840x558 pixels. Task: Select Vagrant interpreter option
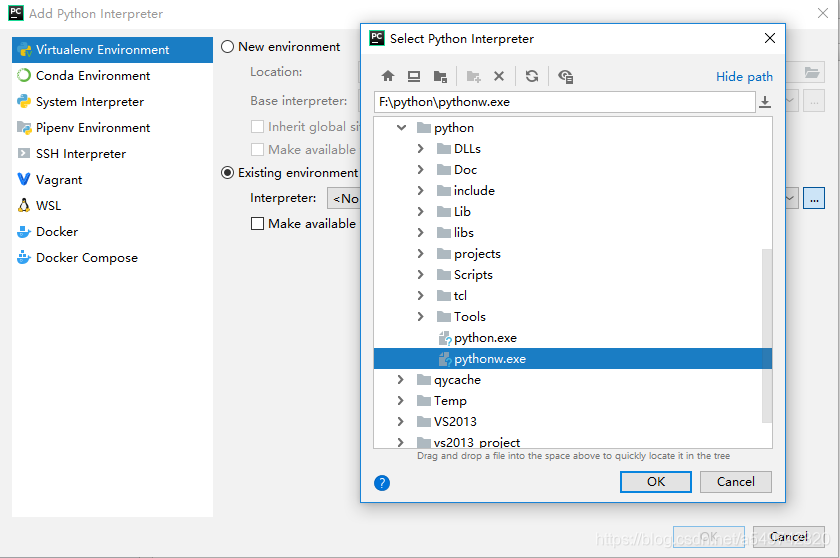pyautogui.click(x=112, y=179)
